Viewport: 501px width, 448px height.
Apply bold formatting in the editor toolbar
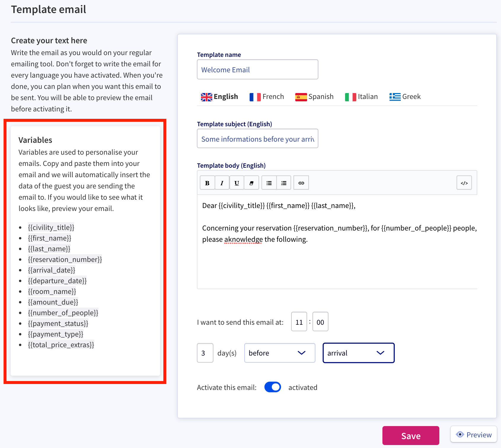tap(207, 183)
